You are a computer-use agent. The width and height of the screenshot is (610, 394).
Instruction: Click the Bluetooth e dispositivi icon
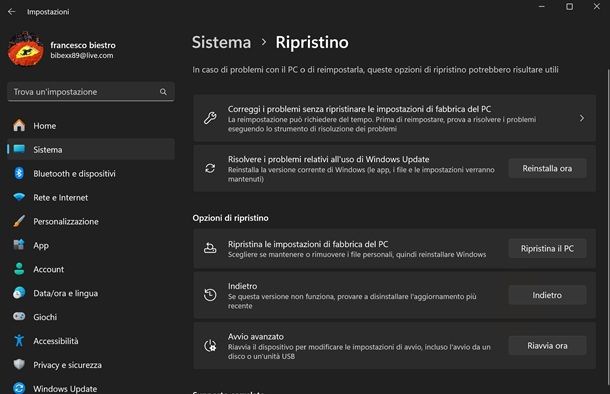(19, 173)
